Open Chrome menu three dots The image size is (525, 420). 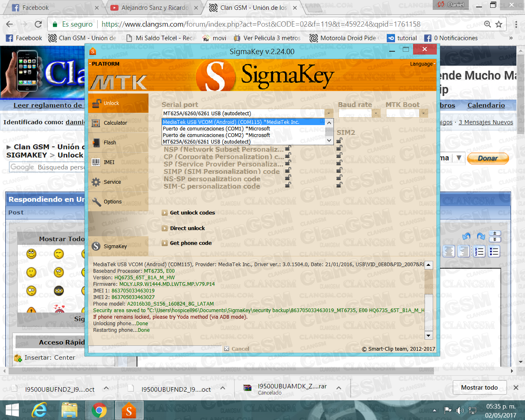point(516,24)
